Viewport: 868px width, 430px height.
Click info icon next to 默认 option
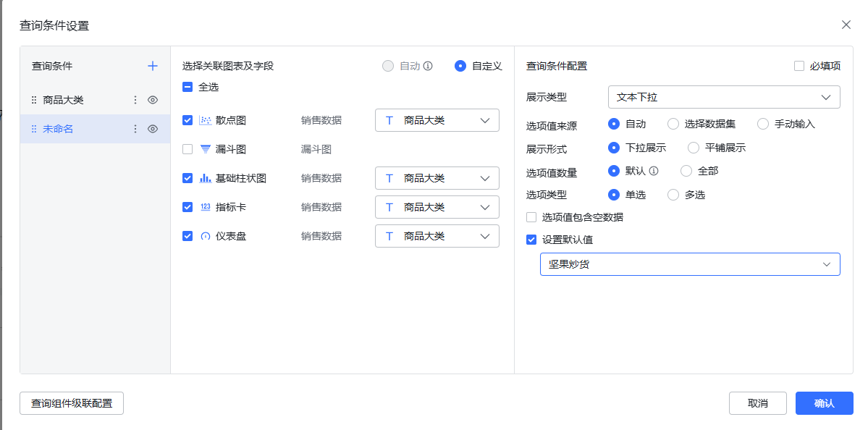point(653,171)
